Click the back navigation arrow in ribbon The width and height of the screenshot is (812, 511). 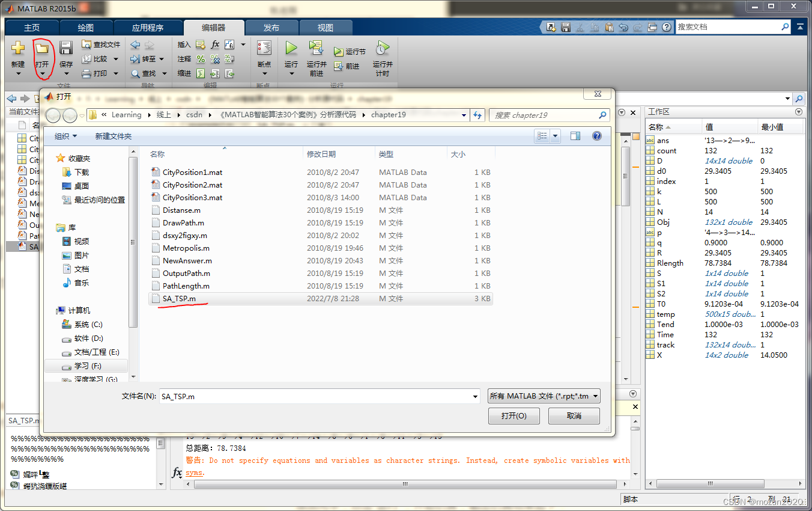point(135,44)
